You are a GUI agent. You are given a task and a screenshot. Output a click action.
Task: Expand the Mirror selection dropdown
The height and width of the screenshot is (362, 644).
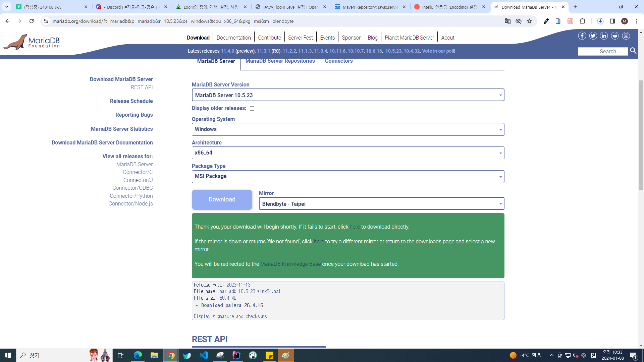point(381,204)
